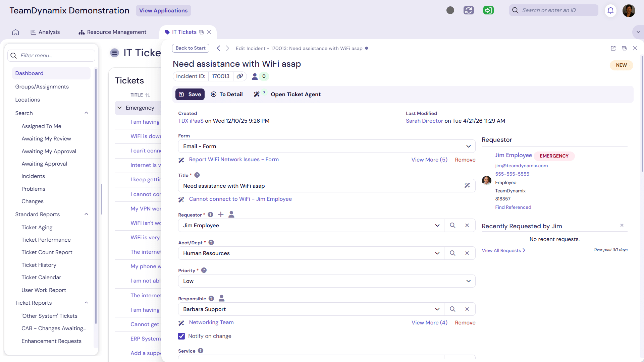The height and width of the screenshot is (362, 644).
Task: Click View More (4) for Responsible suggestions
Action: pos(429,323)
